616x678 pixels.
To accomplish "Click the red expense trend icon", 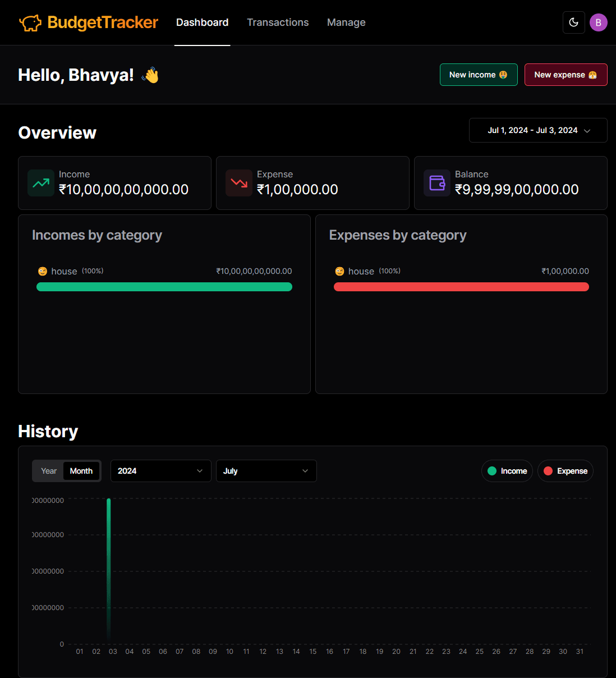I will click(239, 183).
